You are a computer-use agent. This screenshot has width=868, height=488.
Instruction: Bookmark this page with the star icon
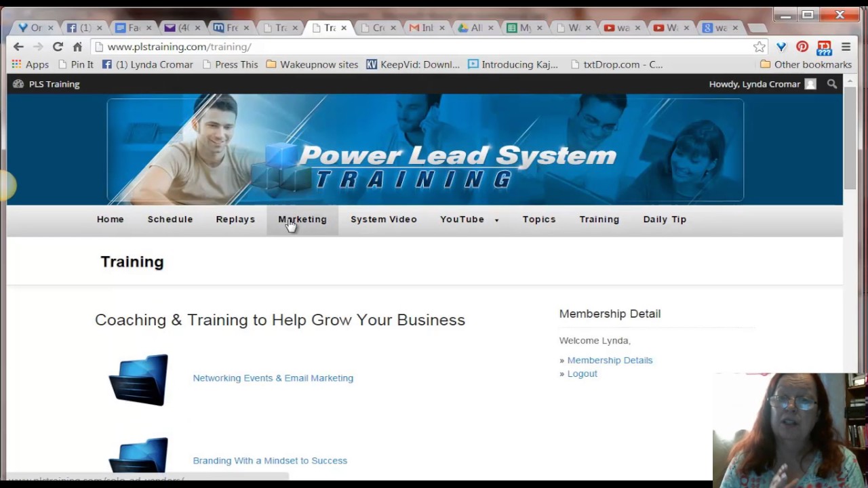[759, 47]
